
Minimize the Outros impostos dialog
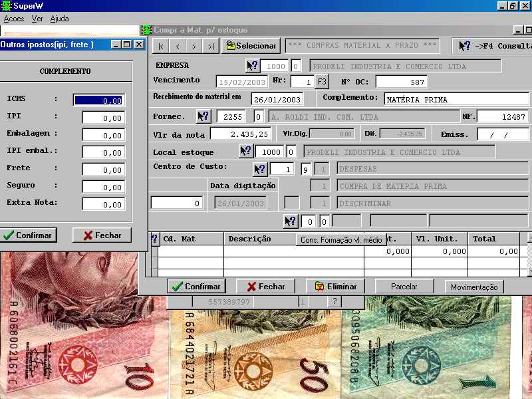tap(116, 45)
